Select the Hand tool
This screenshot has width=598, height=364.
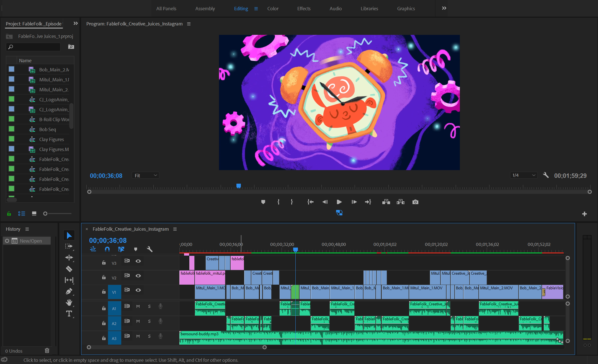coord(69,302)
